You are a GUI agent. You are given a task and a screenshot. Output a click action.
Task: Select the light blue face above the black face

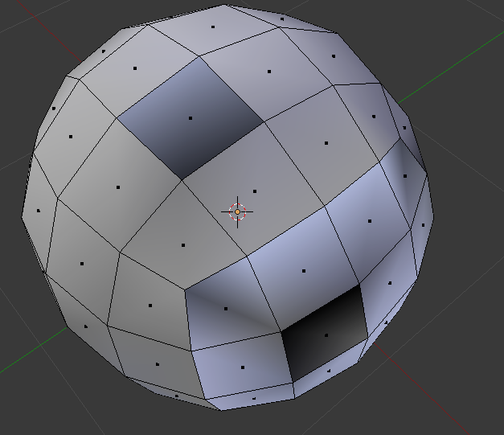pos(303,270)
